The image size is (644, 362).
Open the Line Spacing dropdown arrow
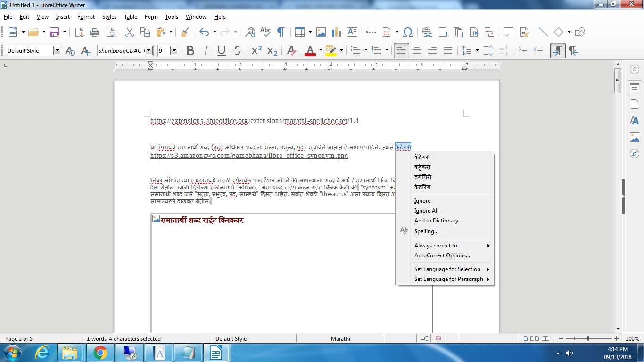[477, 50]
